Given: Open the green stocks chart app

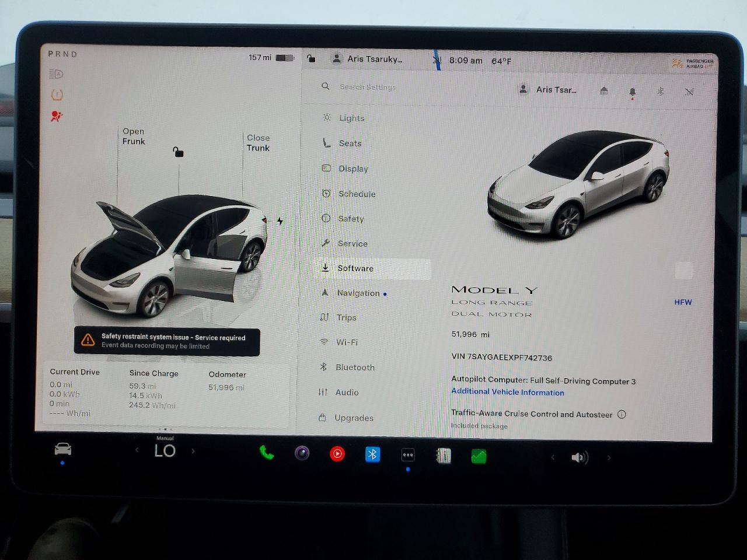Looking at the screenshot, I should [x=479, y=456].
